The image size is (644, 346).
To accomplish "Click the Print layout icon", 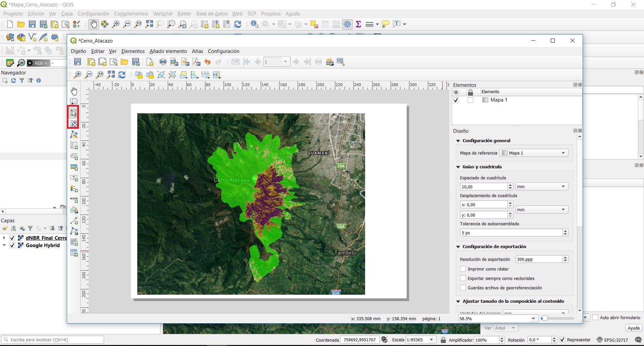I will pyautogui.click(x=163, y=62).
